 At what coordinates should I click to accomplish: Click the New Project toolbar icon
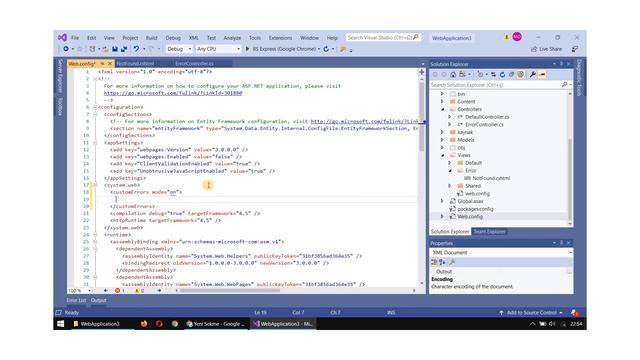click(92, 49)
